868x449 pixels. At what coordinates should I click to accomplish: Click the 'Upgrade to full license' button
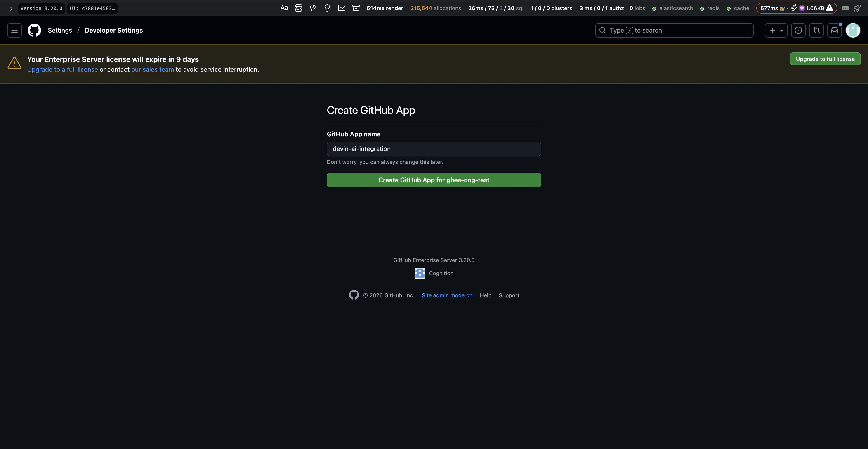[825, 59]
